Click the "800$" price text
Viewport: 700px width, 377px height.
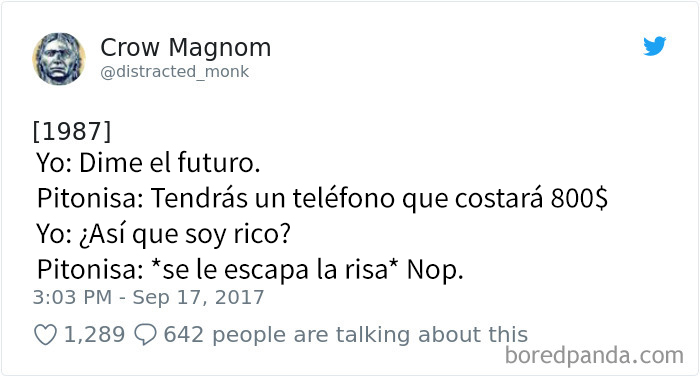click(579, 198)
